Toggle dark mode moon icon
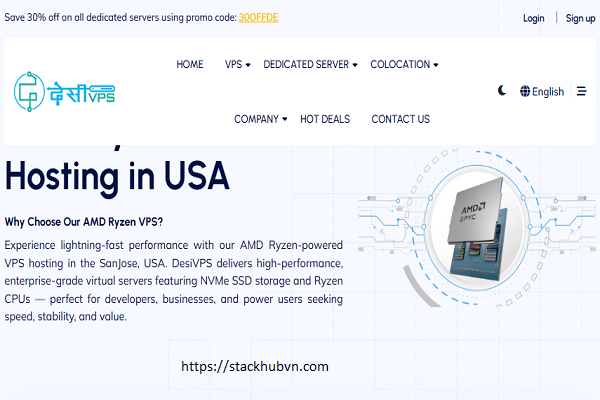The width and height of the screenshot is (600, 400). pos(502,91)
